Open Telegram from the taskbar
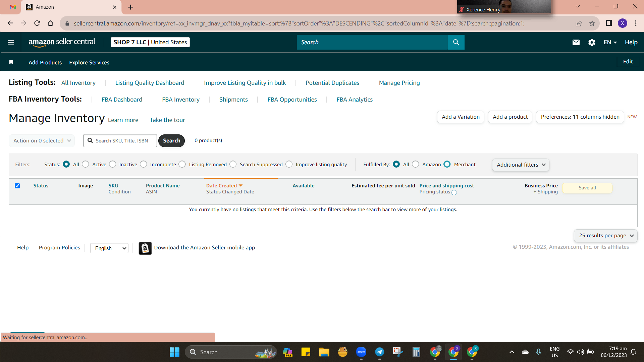 380,352
